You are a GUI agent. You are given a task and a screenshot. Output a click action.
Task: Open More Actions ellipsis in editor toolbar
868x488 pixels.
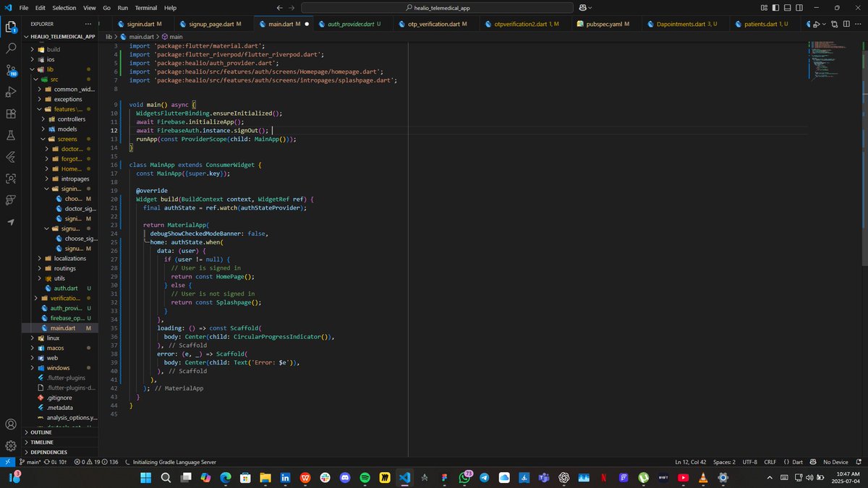[859, 24]
